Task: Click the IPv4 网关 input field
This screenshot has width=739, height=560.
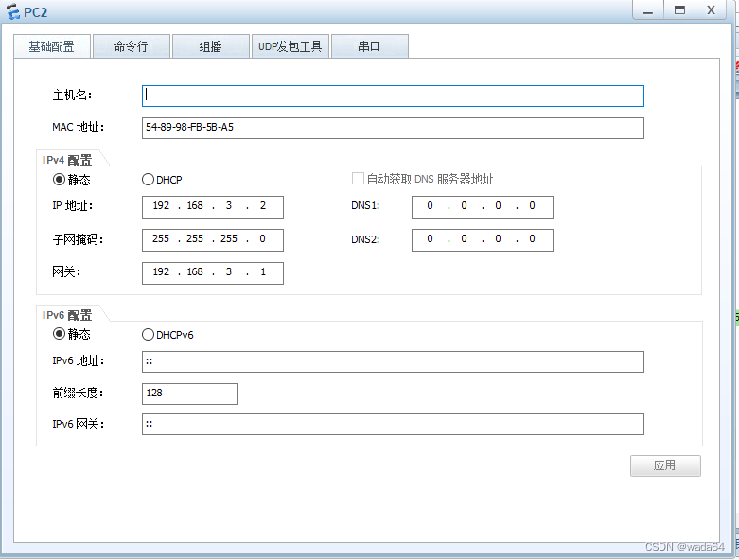Action: point(212,272)
